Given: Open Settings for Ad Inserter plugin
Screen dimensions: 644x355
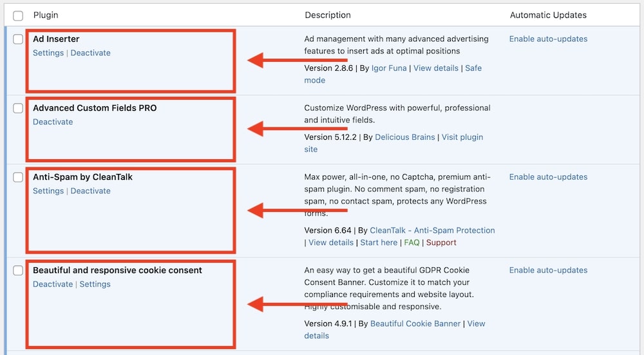Looking at the screenshot, I should [x=48, y=53].
